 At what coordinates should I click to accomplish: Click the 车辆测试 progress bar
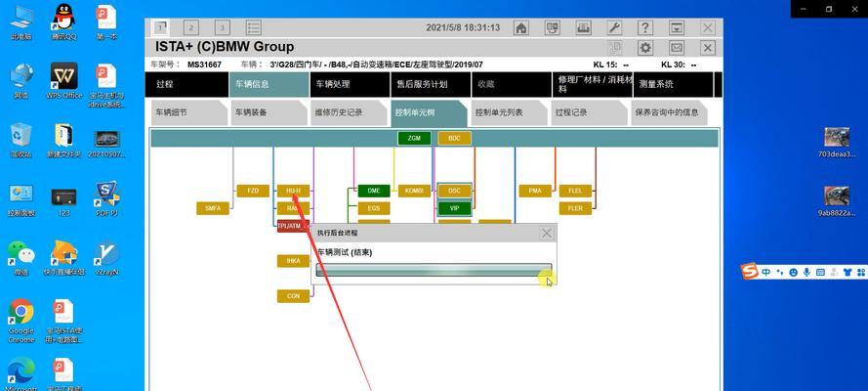434,270
